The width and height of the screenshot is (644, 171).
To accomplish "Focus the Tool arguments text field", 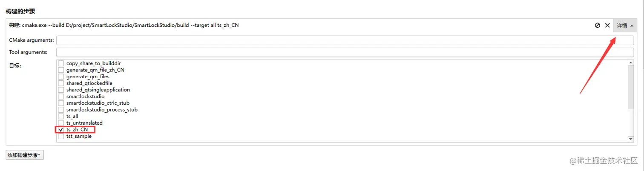I will (x=345, y=52).
